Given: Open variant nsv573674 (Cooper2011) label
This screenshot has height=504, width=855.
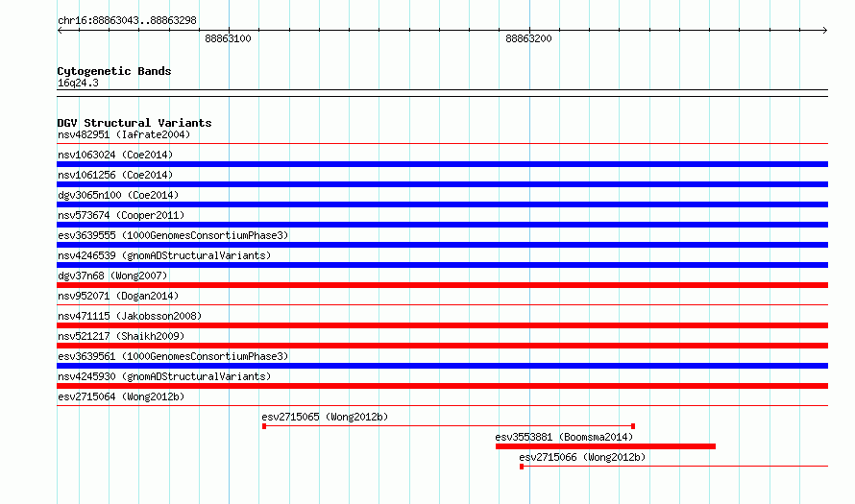Looking at the screenshot, I should click(x=121, y=215).
